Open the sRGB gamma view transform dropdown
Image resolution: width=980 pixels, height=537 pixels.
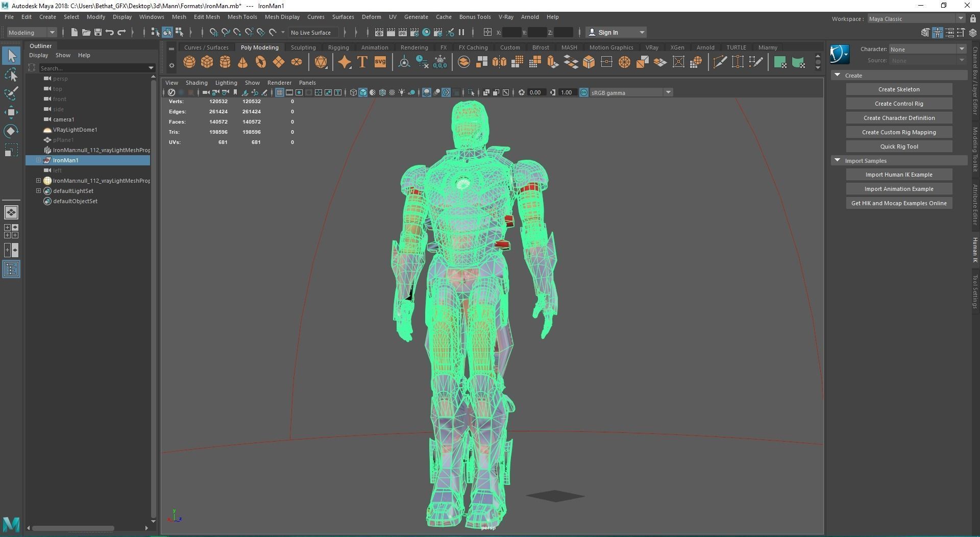631,92
